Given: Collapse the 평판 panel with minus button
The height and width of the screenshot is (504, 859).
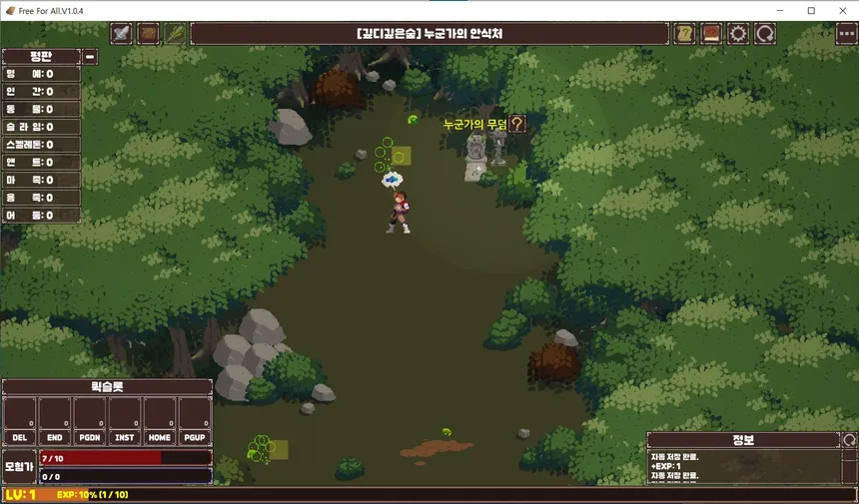Looking at the screenshot, I should tap(90, 56).
